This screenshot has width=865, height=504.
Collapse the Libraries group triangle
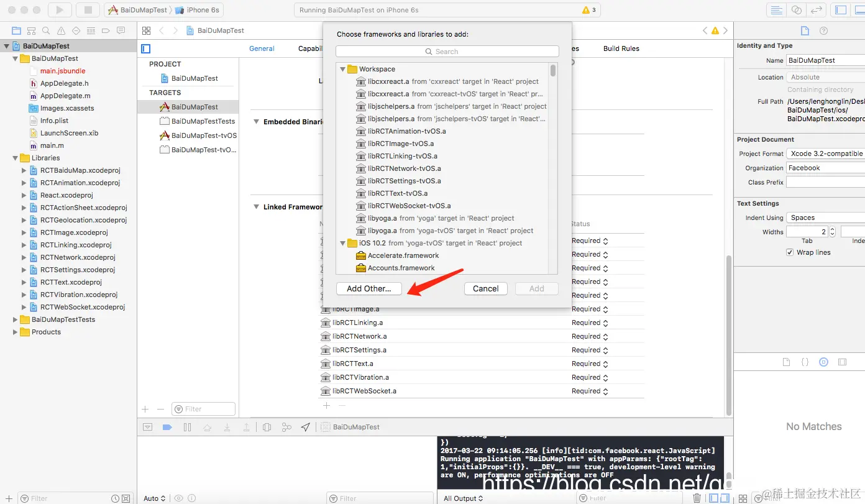coord(16,158)
